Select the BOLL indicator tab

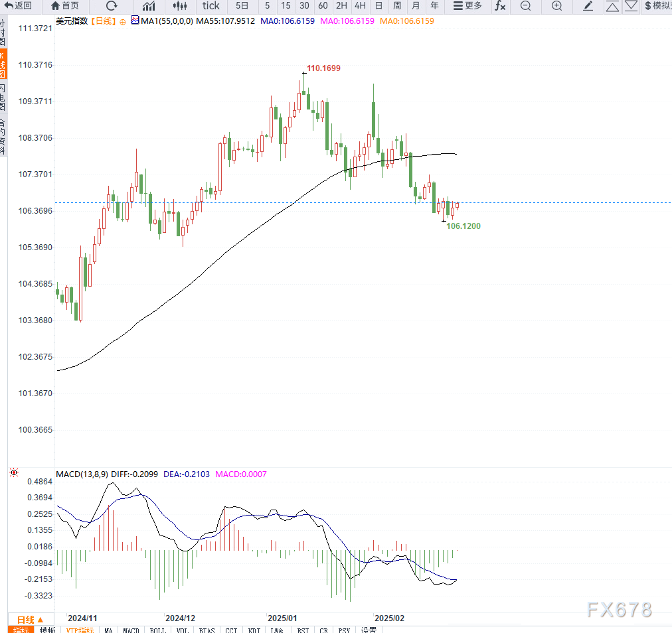(157, 630)
